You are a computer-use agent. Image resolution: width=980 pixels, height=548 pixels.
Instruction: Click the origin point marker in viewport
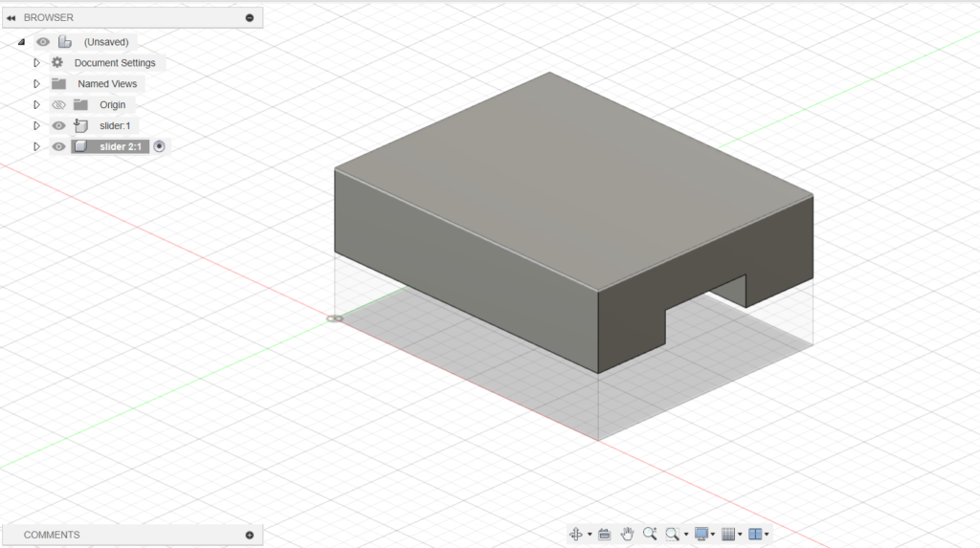click(x=334, y=318)
